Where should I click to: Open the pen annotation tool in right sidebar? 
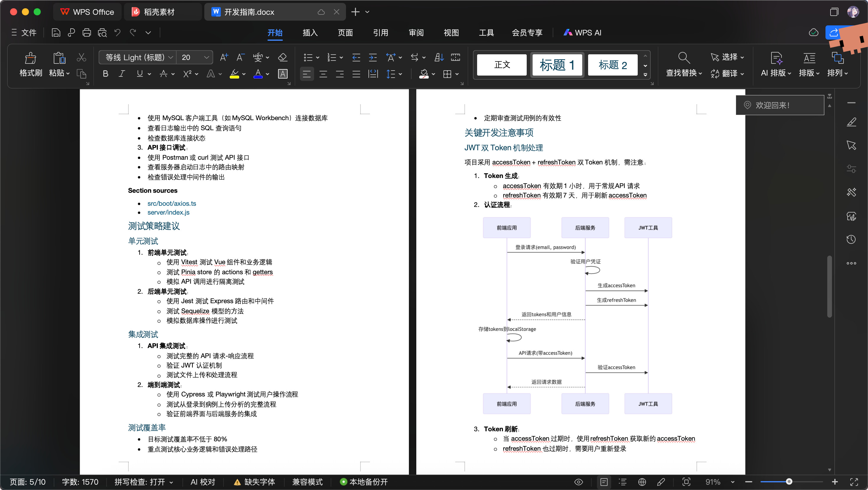(851, 122)
